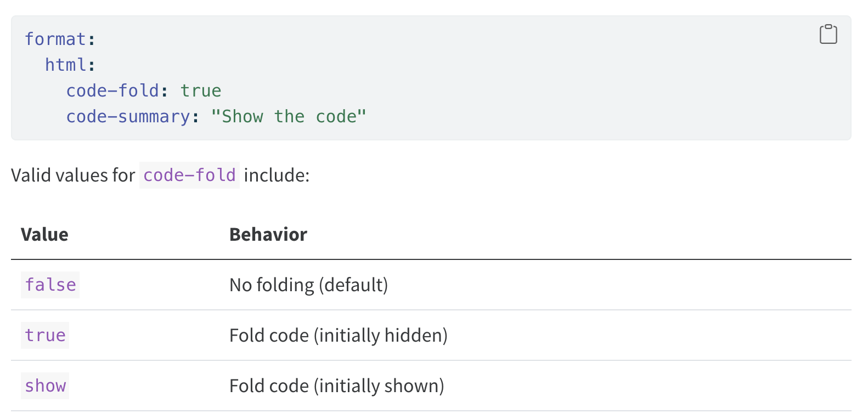The height and width of the screenshot is (419, 868).
Task: Click 'the' word in summary string
Action: [289, 116]
